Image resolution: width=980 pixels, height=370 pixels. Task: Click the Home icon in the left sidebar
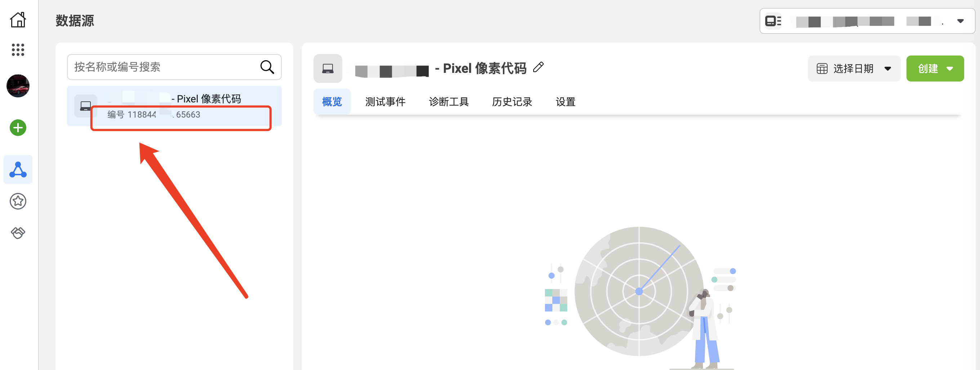pos(18,19)
